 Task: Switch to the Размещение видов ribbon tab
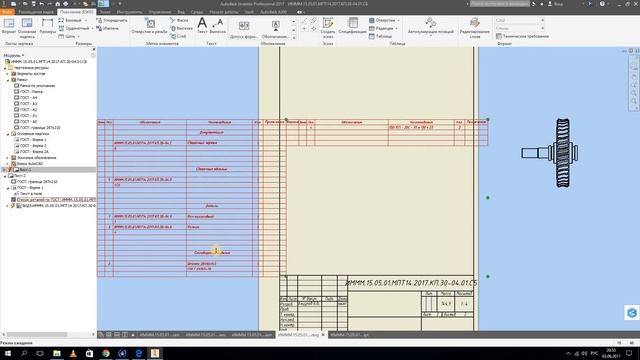[x=36, y=12]
